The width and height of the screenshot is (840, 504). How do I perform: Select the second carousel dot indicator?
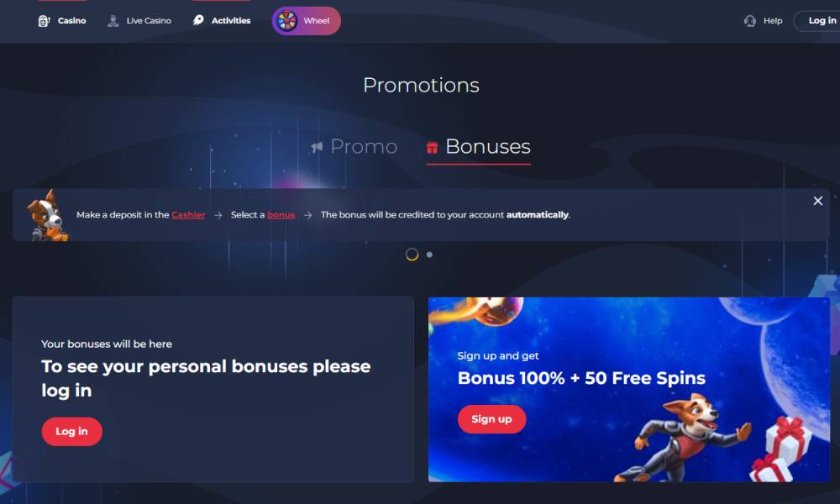429,255
